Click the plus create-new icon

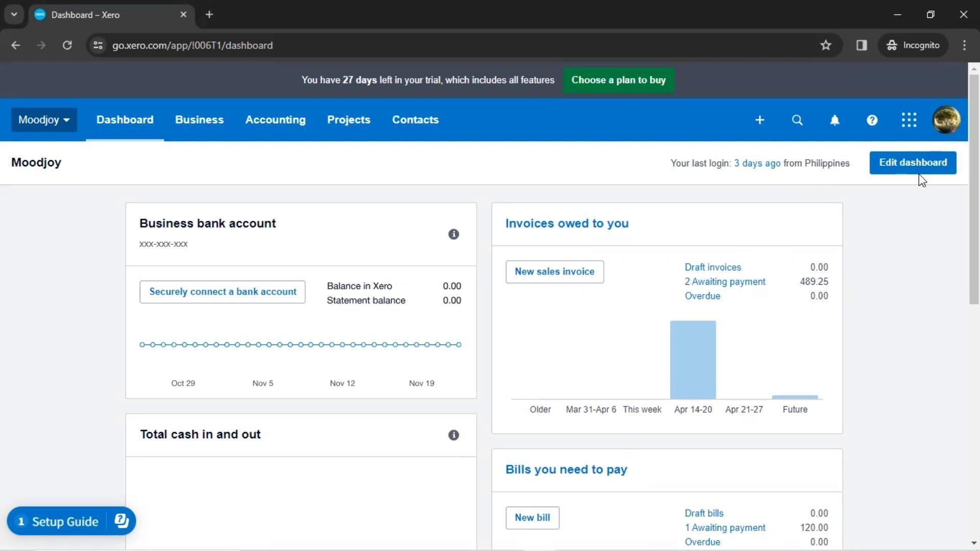759,120
